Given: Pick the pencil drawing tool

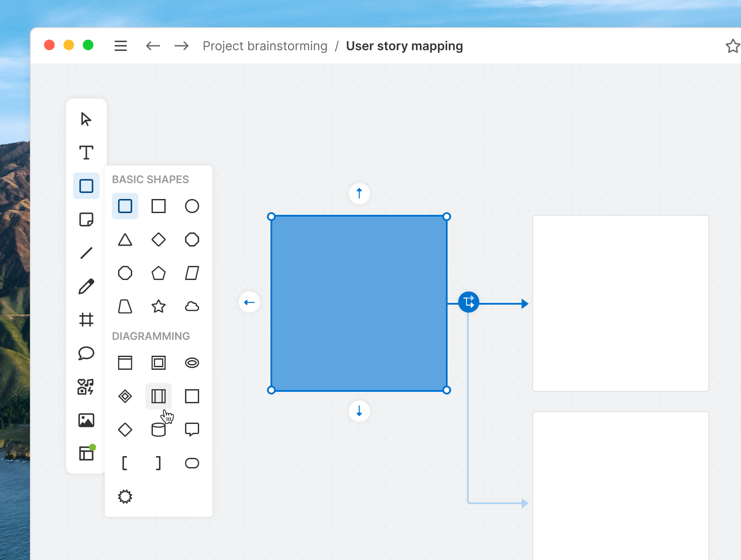Looking at the screenshot, I should (86, 286).
